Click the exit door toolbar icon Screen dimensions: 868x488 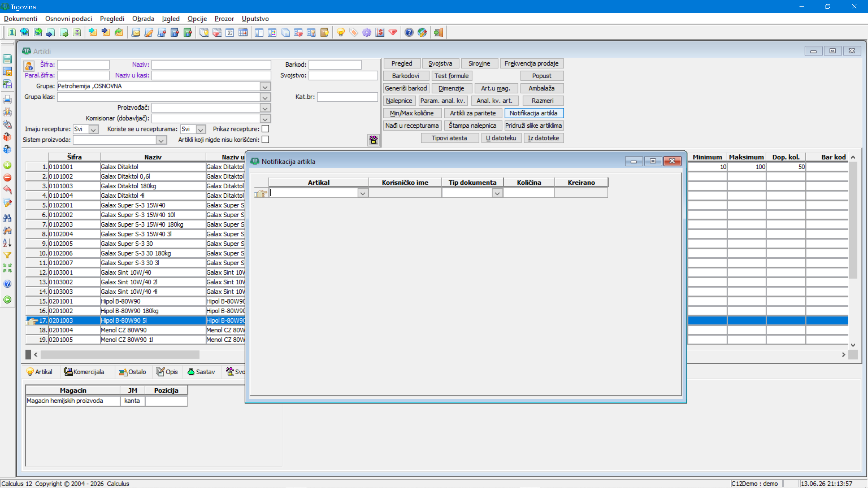438,32
